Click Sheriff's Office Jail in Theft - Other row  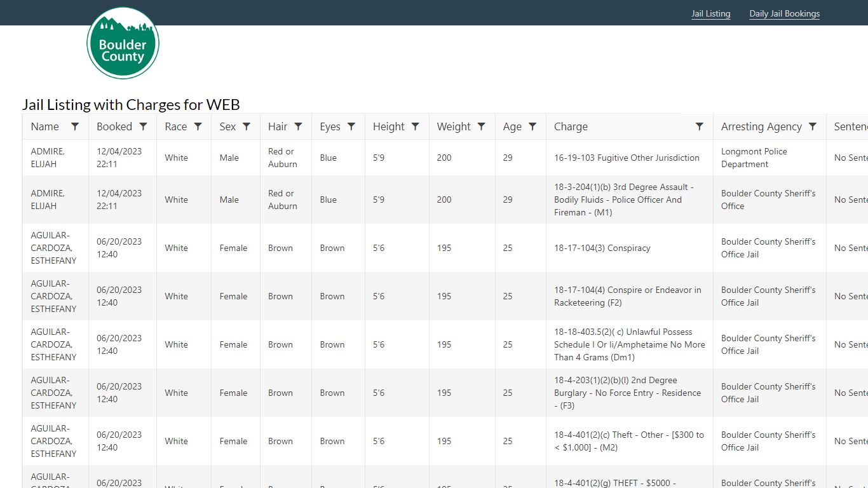point(768,441)
